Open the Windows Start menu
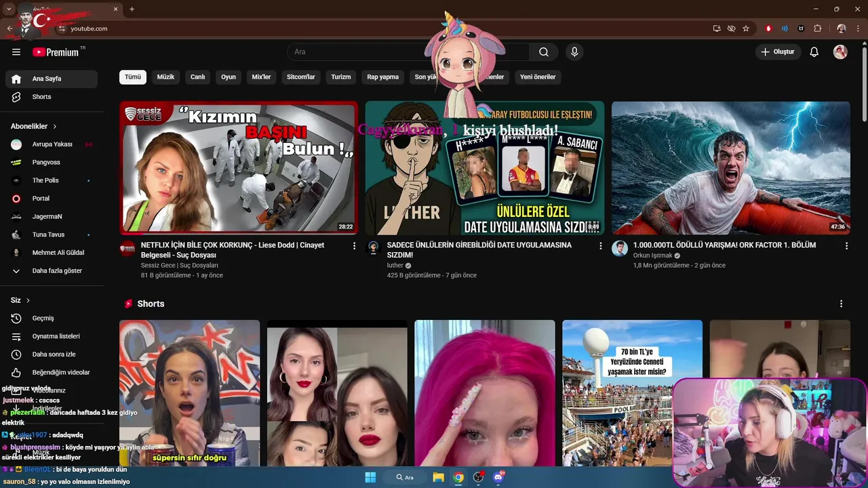Viewport: 868px width, 488px height. (x=370, y=477)
